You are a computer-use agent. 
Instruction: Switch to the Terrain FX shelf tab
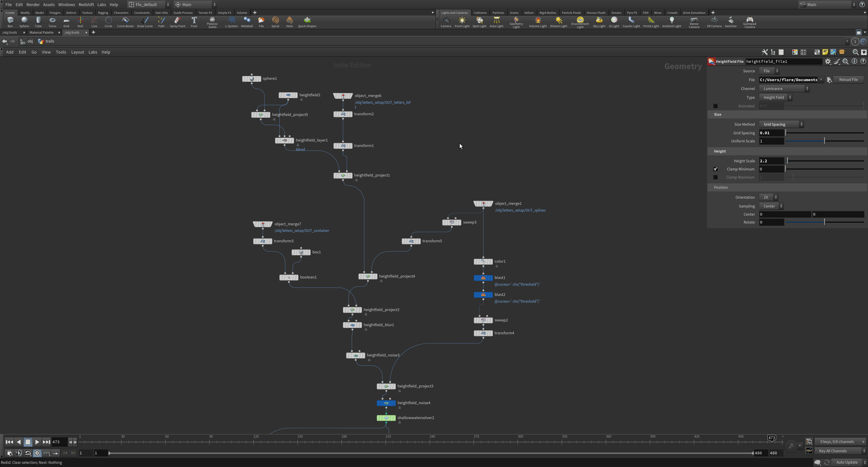pyautogui.click(x=205, y=12)
